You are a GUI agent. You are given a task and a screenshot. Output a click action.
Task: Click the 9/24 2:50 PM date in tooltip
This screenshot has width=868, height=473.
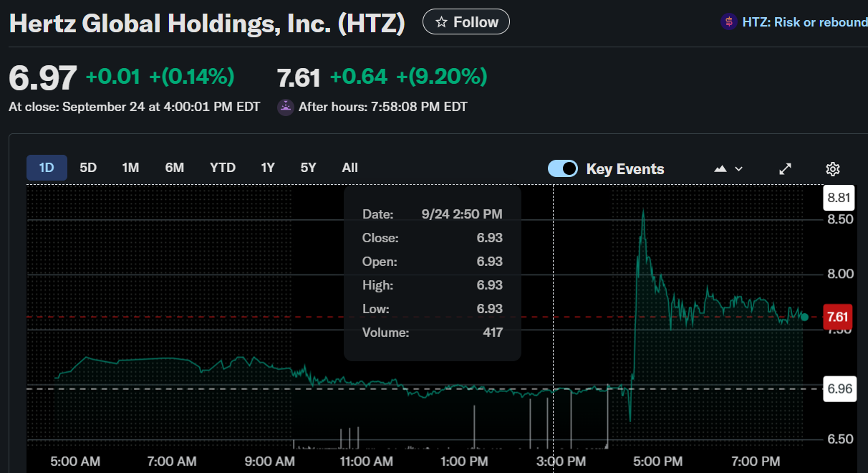pos(462,214)
